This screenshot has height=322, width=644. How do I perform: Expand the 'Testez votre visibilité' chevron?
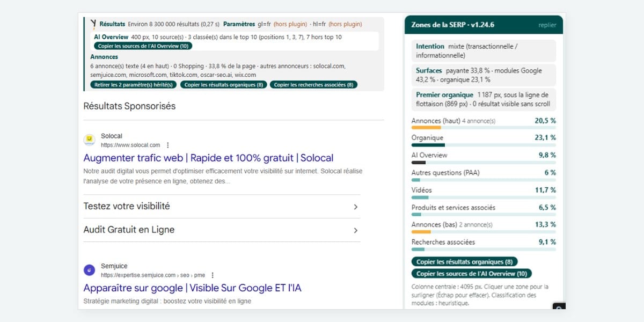[355, 207]
